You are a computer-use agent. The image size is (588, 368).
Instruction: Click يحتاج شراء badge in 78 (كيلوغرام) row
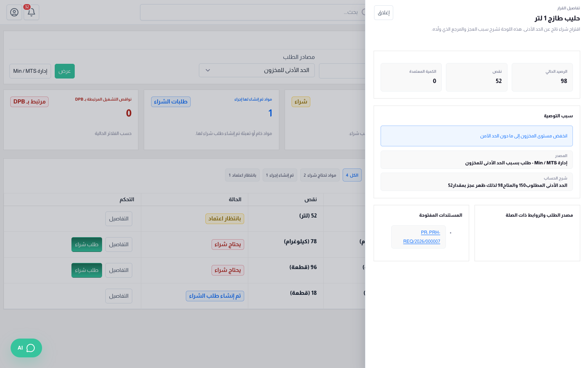[228, 245]
